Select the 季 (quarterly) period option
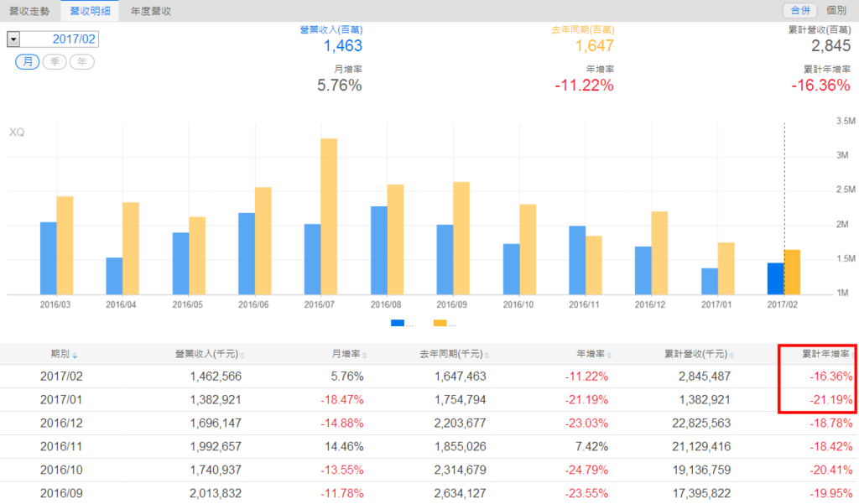Screen dimensions: 859x504 click(x=55, y=62)
